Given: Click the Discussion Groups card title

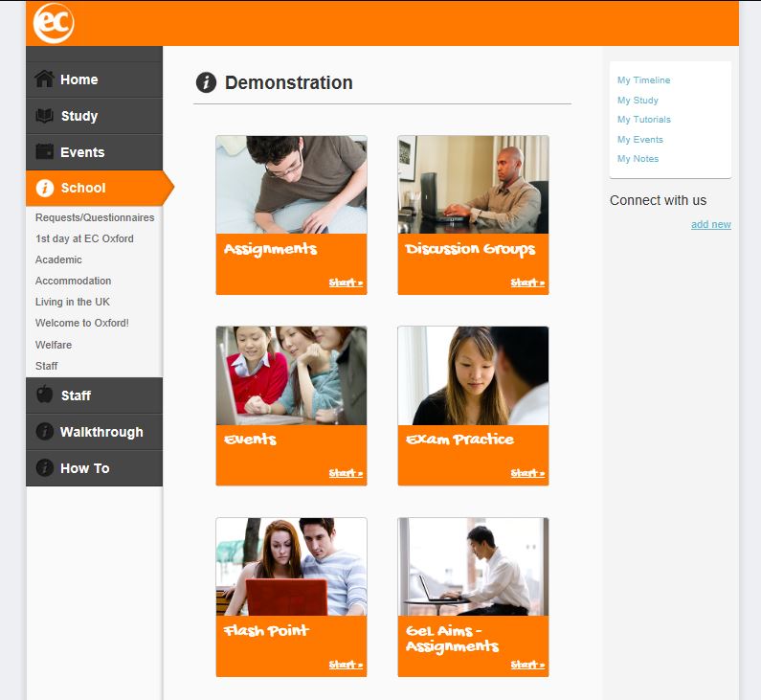Looking at the screenshot, I should pyautogui.click(x=470, y=250).
